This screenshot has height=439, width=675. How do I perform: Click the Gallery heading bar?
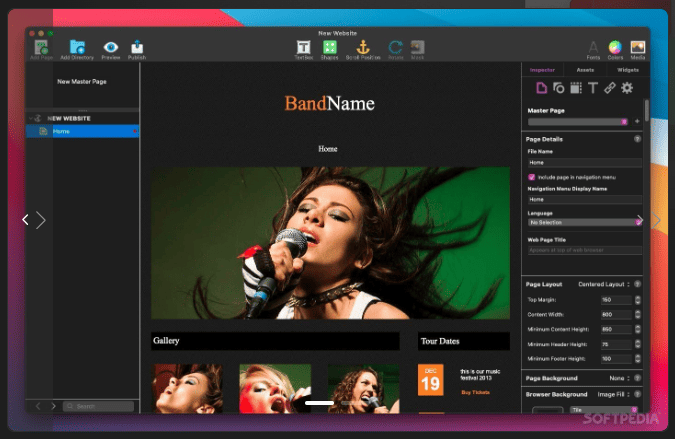[x=275, y=341]
